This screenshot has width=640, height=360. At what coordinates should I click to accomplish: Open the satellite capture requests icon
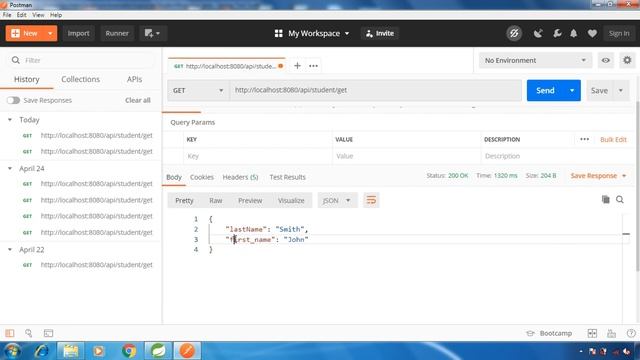[538, 33]
